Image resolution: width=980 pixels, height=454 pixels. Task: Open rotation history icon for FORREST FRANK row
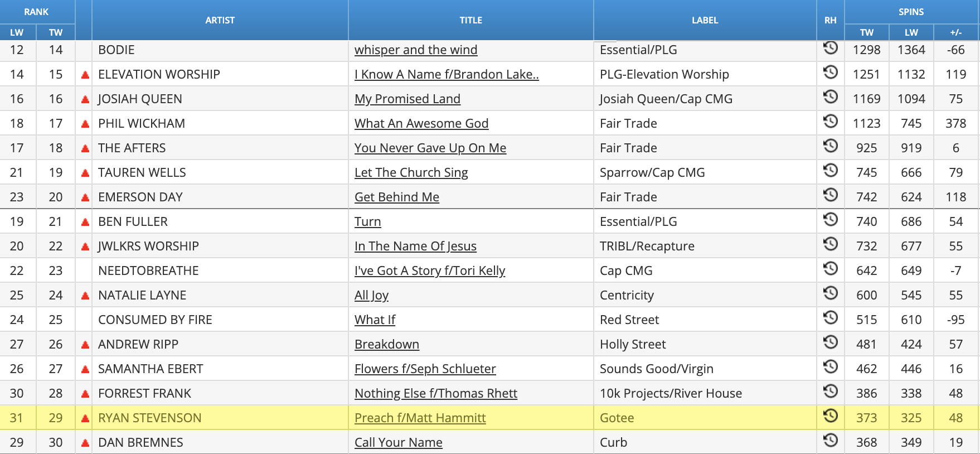click(831, 392)
